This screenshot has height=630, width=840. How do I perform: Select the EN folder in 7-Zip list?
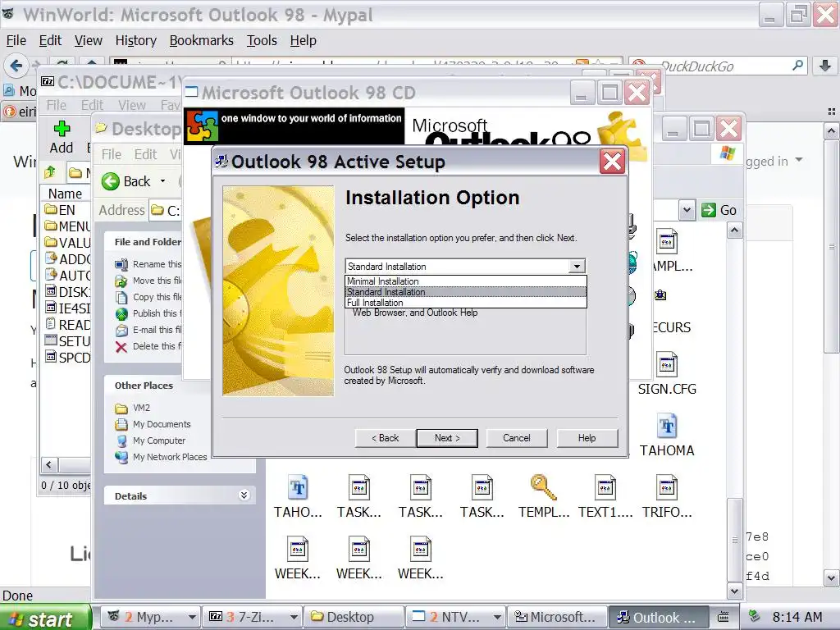(61, 210)
